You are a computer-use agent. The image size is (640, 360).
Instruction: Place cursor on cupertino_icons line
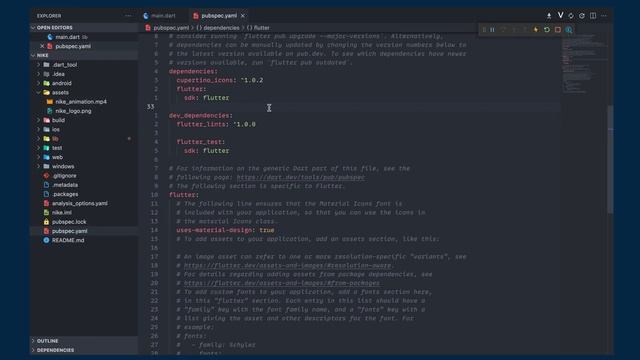pyautogui.click(x=220, y=80)
